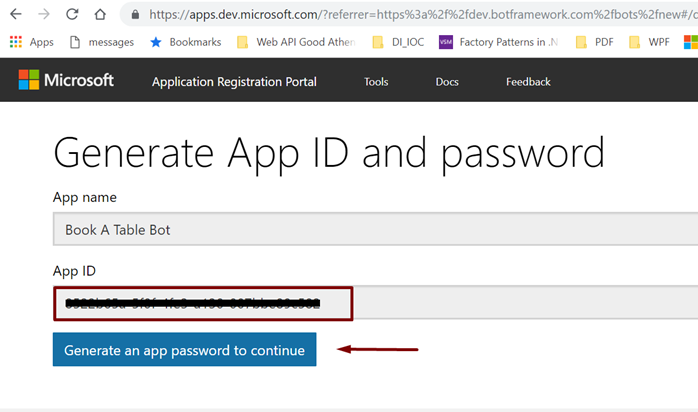
Task: Open the Docs menu item
Action: tap(447, 82)
